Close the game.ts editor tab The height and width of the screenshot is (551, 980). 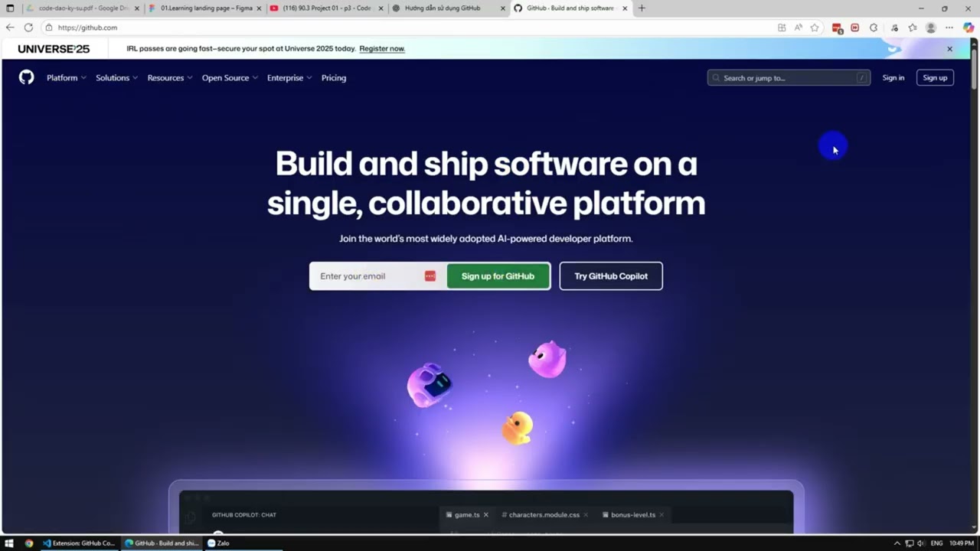coord(485,515)
